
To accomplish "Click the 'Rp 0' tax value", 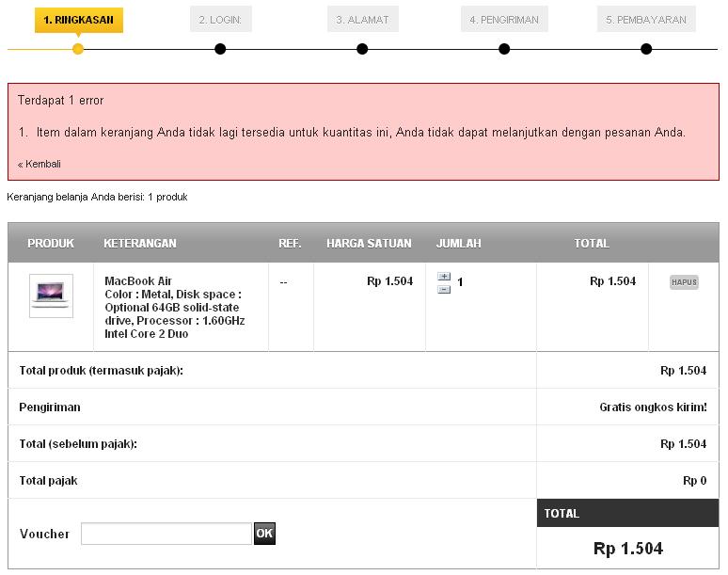I will [x=694, y=481].
